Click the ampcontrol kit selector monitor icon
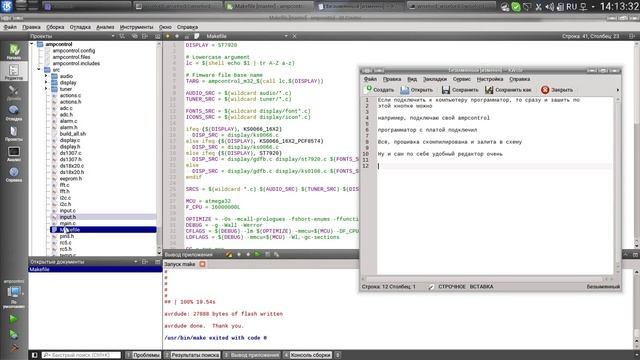The width and height of the screenshot is (640, 360). tap(14, 292)
